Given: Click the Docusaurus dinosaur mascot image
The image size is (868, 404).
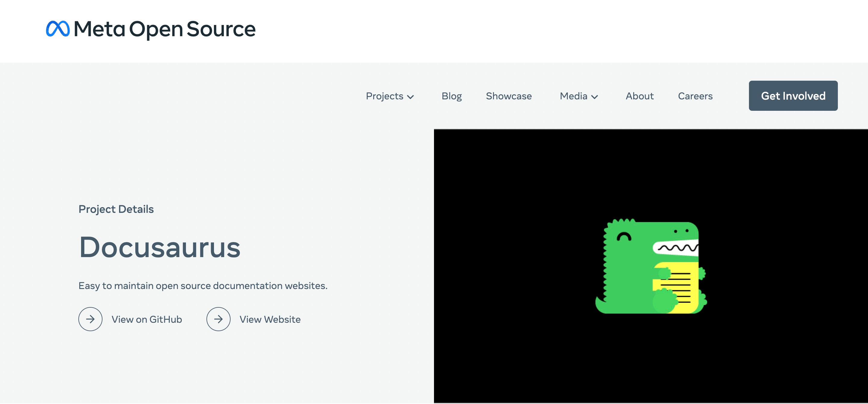Looking at the screenshot, I should 651,266.
